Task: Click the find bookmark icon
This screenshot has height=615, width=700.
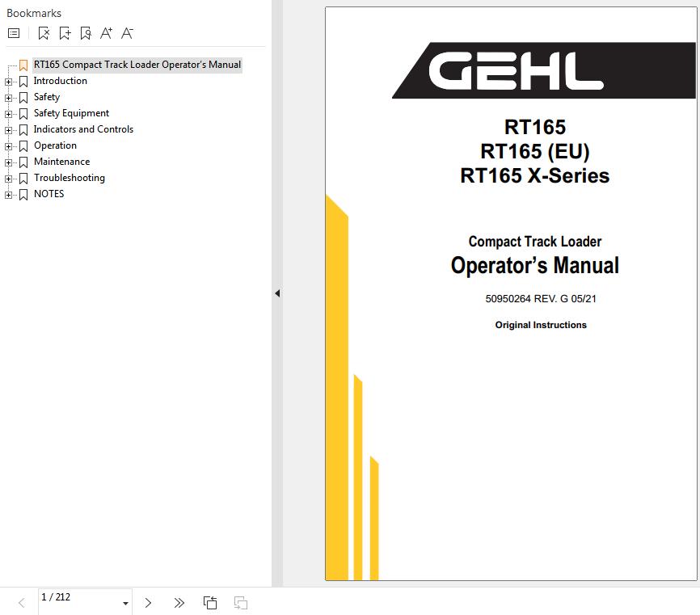Action: click(85, 33)
